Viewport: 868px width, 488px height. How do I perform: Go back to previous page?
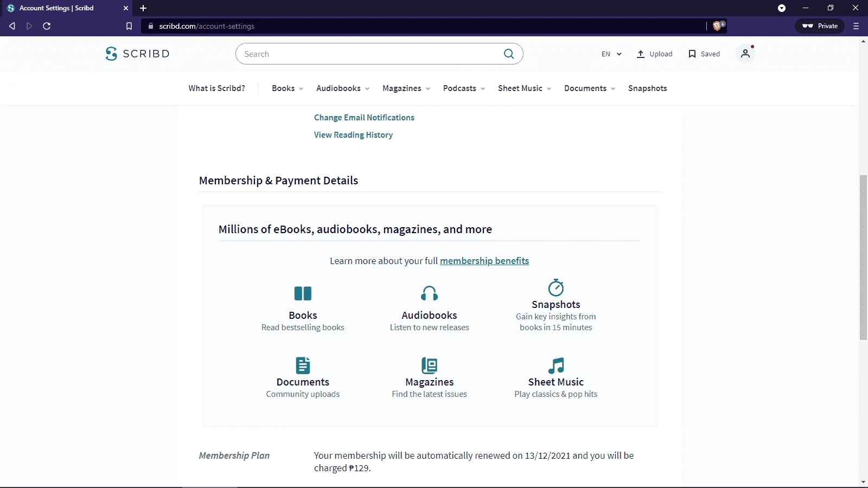[12, 26]
